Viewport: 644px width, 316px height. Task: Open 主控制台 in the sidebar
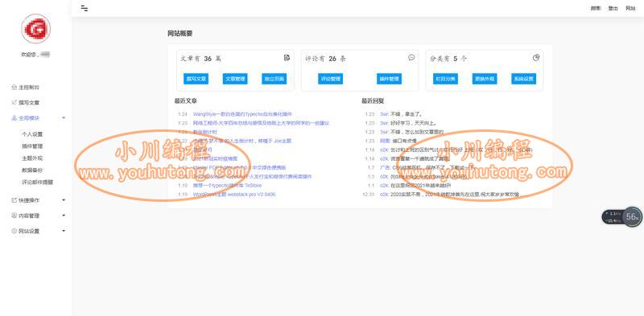29,88
